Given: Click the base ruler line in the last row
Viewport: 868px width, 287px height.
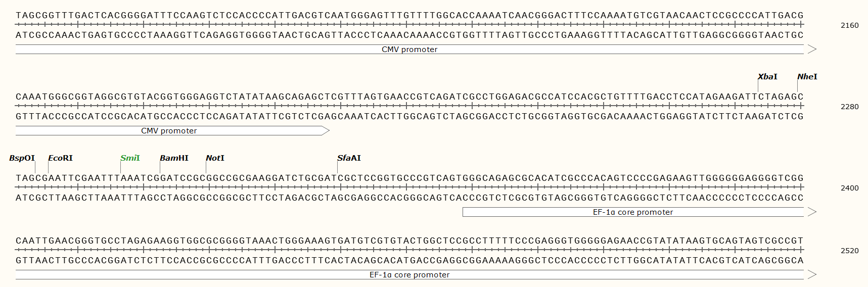Looking at the screenshot, I should pyautogui.click(x=409, y=250).
